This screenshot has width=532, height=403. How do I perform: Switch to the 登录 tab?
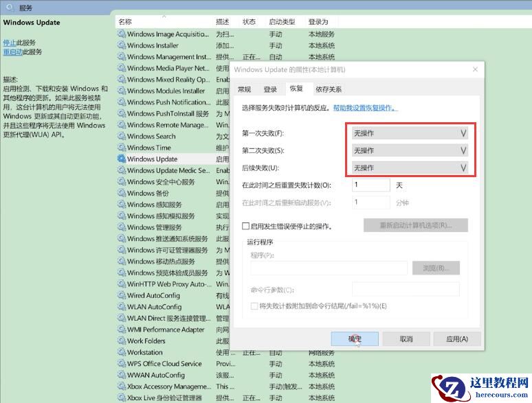click(x=270, y=89)
